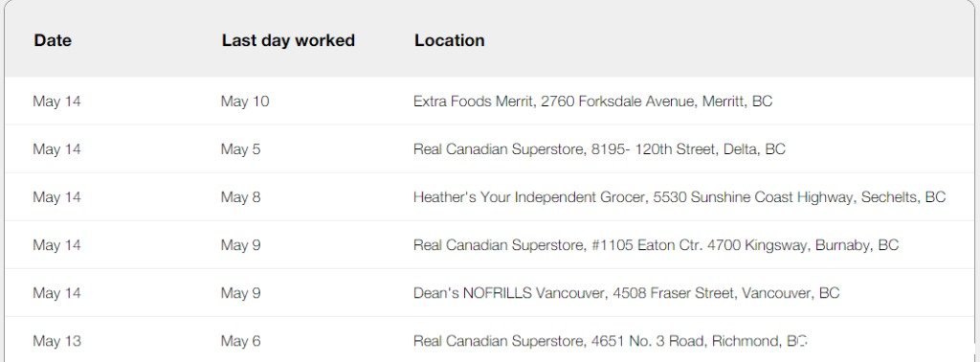The height and width of the screenshot is (362, 980).
Task: Click the Real Canadian Superstore Delta address
Action: pyautogui.click(x=599, y=149)
